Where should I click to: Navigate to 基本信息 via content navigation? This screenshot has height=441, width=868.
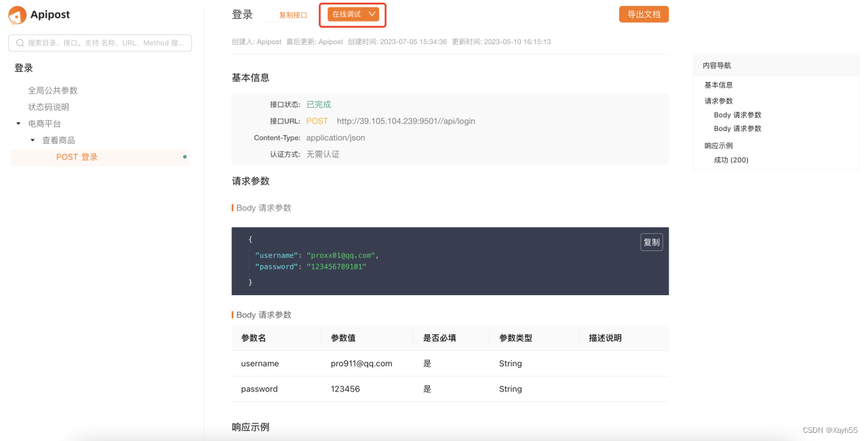coord(718,84)
